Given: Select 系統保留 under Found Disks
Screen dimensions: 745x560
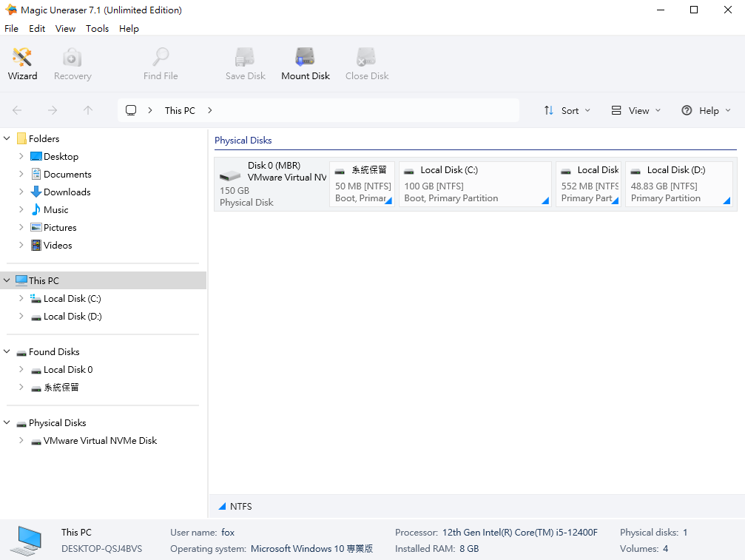Looking at the screenshot, I should pyautogui.click(x=61, y=387).
